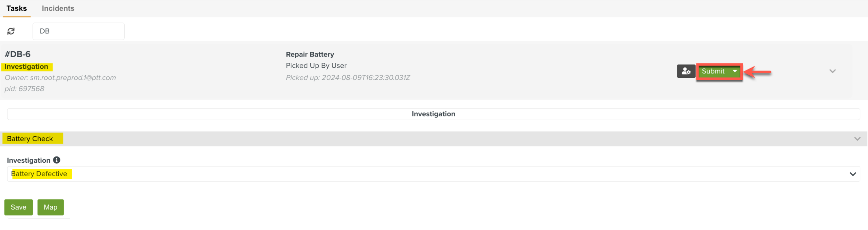Save the Battery Check form
This screenshot has width=868, height=230.
click(18, 207)
